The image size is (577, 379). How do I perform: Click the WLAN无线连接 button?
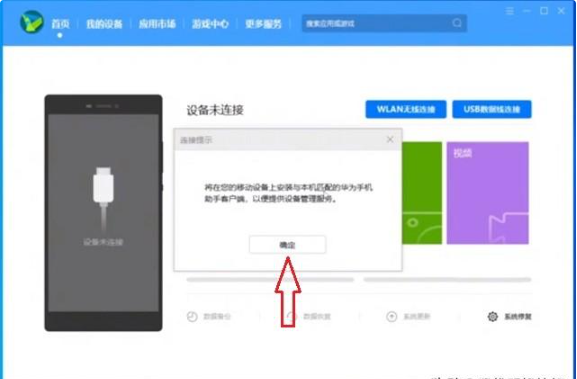coord(406,109)
